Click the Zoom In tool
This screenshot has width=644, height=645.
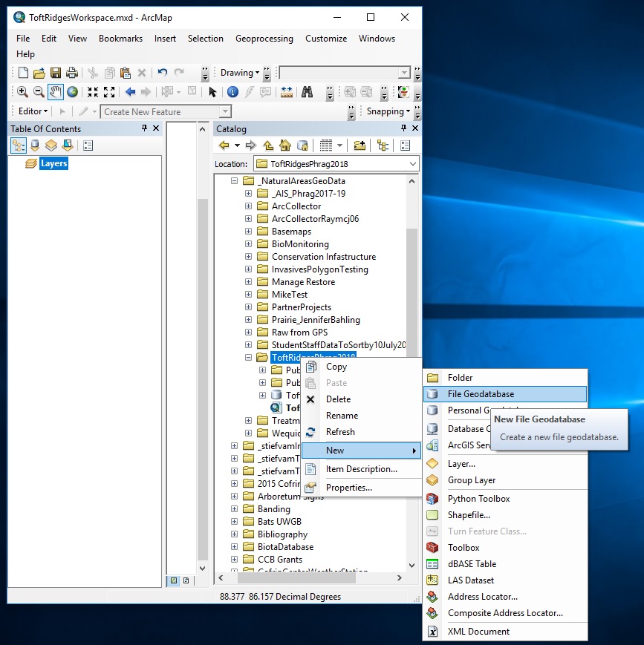point(22,92)
